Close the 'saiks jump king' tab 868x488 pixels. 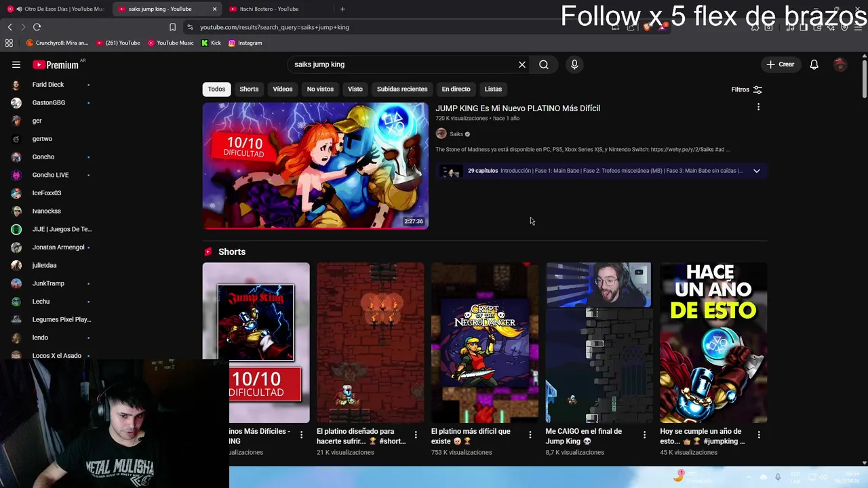[x=214, y=9]
